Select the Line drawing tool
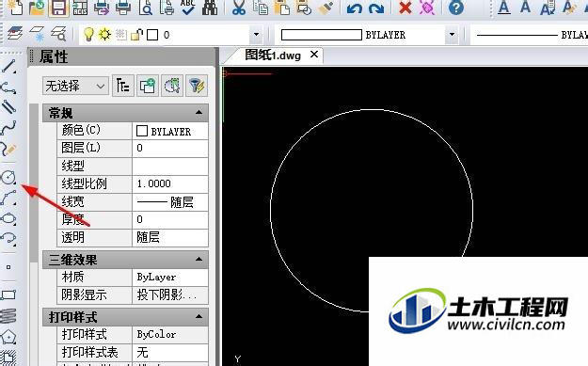This screenshot has width=588, height=366. tap(8, 67)
